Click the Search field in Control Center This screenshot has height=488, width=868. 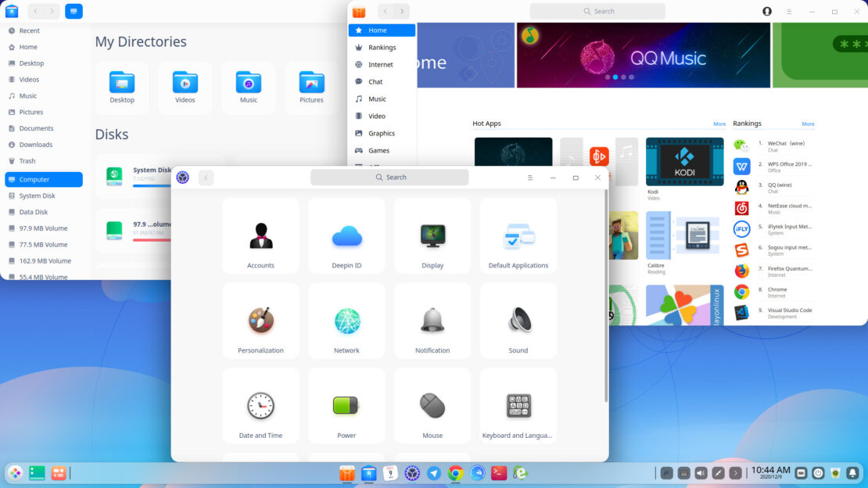[389, 178]
